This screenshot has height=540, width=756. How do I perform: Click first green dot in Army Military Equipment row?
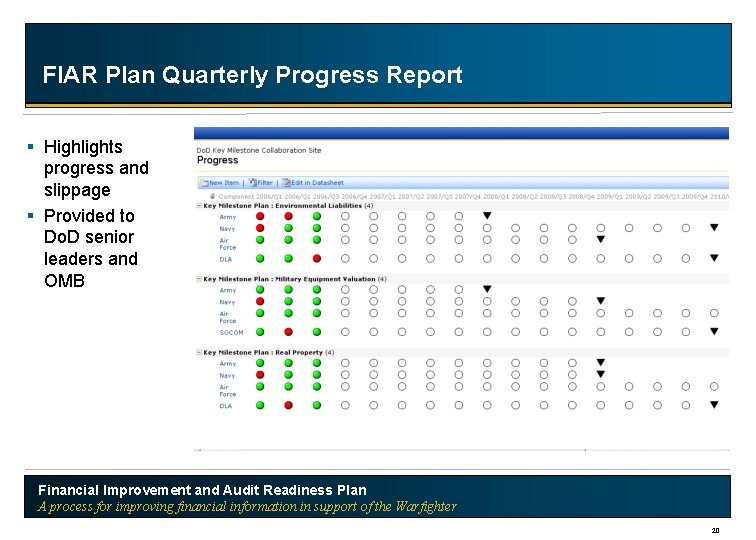tap(260, 289)
